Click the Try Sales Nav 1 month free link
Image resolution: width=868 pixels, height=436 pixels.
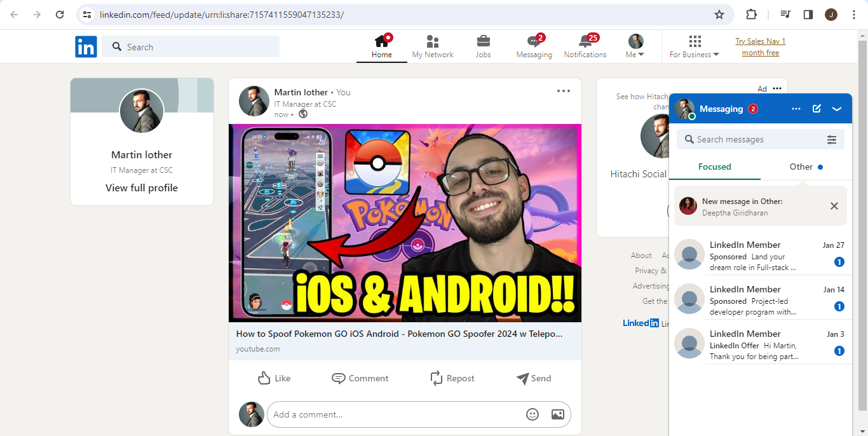coord(761,47)
